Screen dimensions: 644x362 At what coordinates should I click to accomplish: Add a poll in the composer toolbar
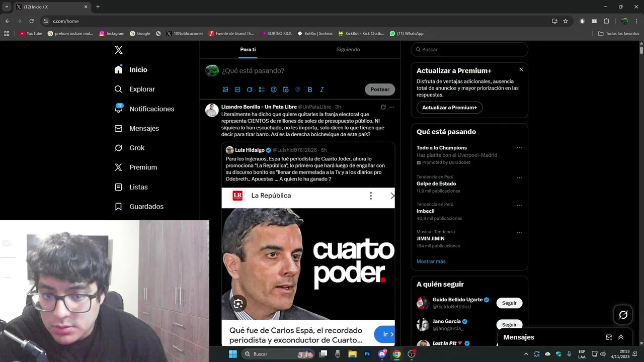(262, 89)
